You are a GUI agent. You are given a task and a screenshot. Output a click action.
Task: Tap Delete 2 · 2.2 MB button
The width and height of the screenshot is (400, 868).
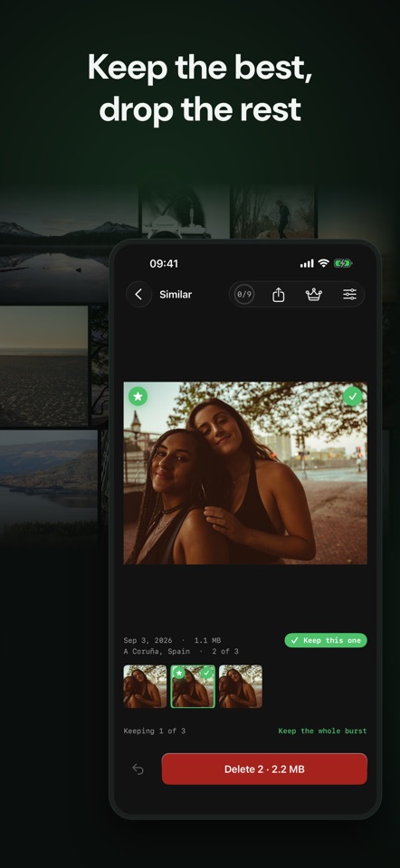pyautogui.click(x=264, y=769)
